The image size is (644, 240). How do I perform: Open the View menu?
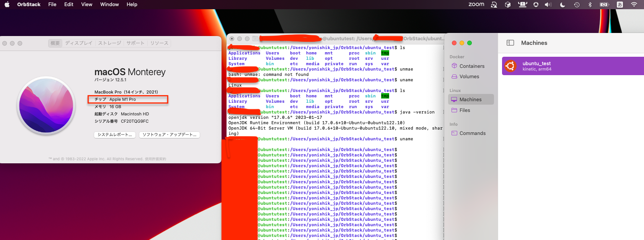(87, 5)
